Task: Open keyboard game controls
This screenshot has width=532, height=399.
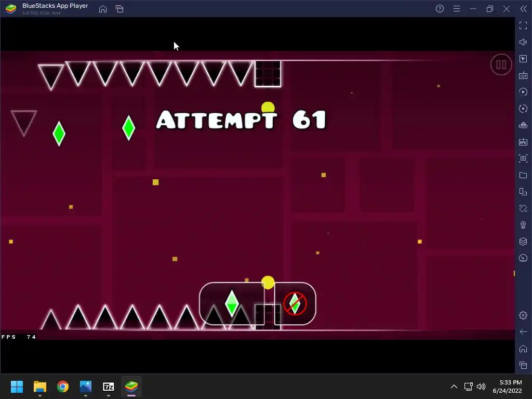Action: point(523,75)
